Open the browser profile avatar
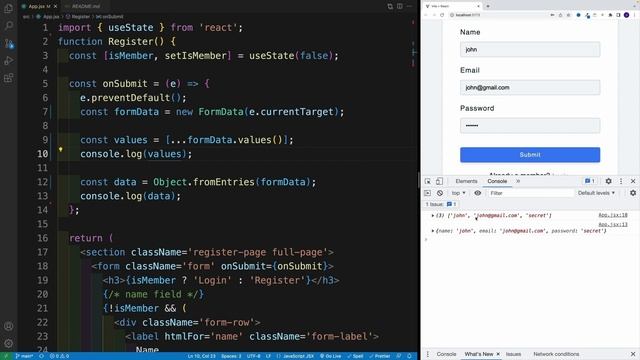The height and width of the screenshot is (360, 640). 626,15
